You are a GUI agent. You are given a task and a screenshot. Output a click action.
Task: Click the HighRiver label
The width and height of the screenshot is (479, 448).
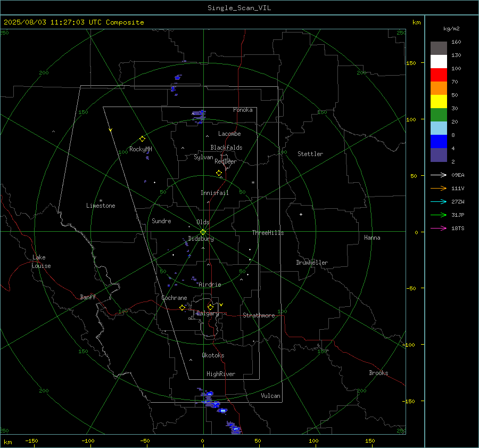[221, 374]
